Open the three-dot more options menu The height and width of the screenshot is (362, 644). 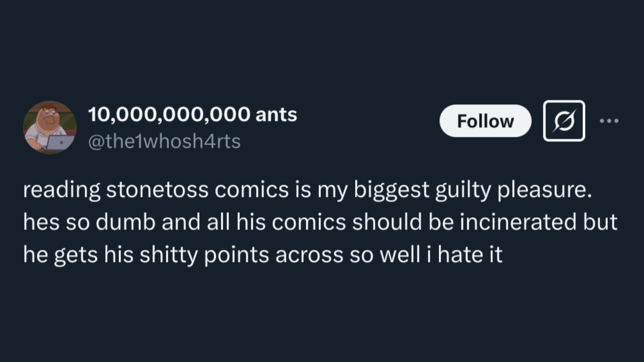pos(609,121)
